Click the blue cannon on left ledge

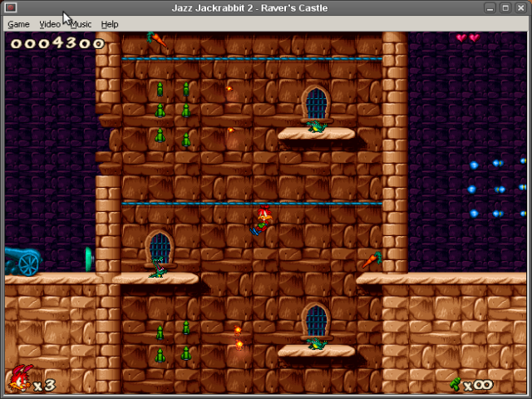[x=23, y=261]
